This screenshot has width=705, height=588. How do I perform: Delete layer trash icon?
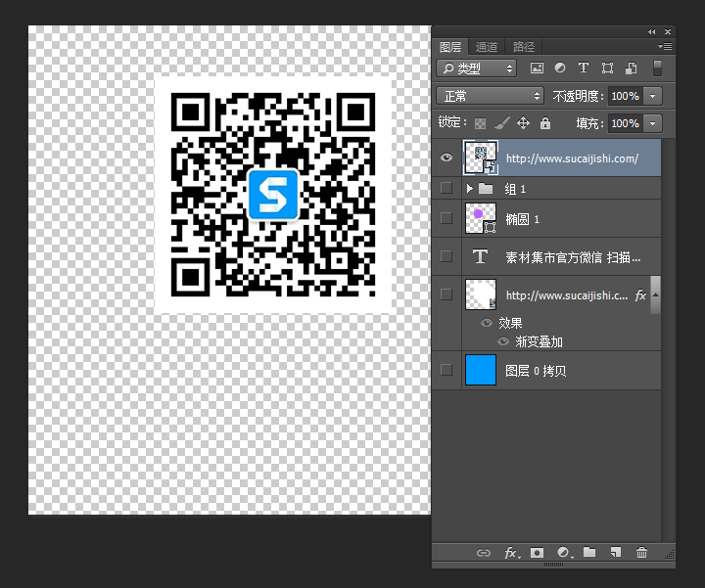(x=641, y=552)
